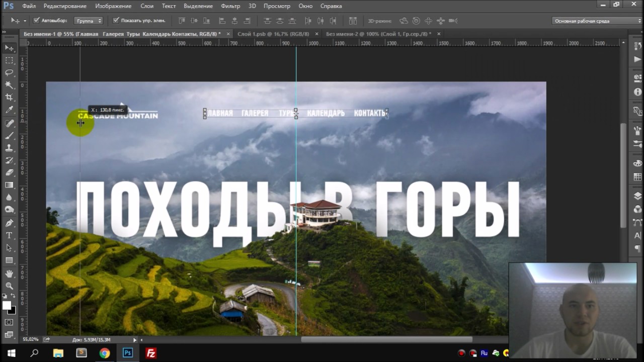Select the Crop tool
This screenshot has height=362, width=644.
pyautogui.click(x=9, y=98)
